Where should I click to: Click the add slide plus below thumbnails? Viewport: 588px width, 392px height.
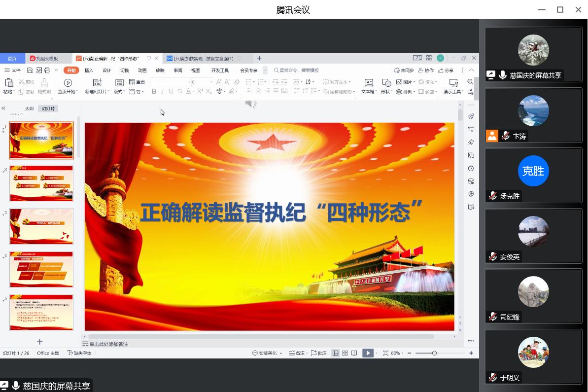(x=40, y=342)
